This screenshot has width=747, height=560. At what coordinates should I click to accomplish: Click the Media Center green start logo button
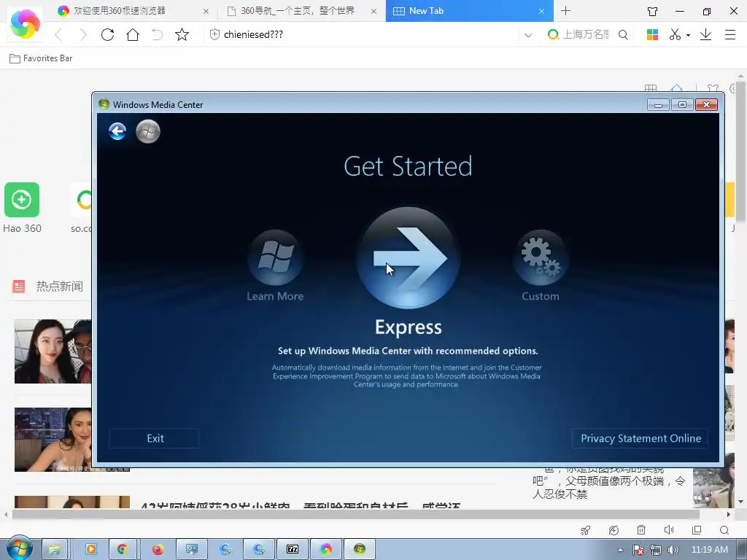(147, 131)
